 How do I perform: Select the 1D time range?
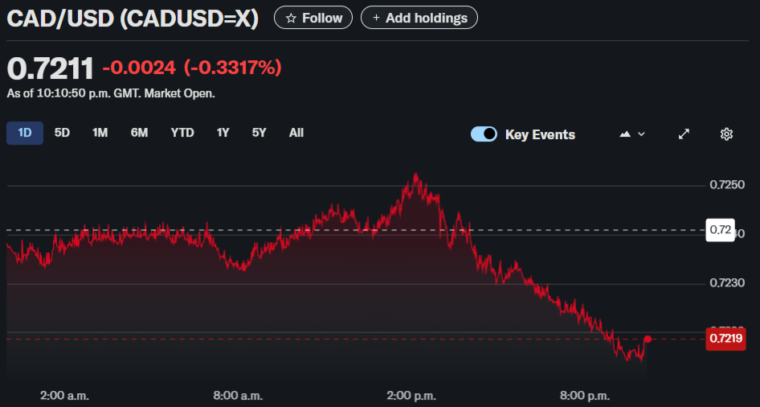[x=25, y=133]
